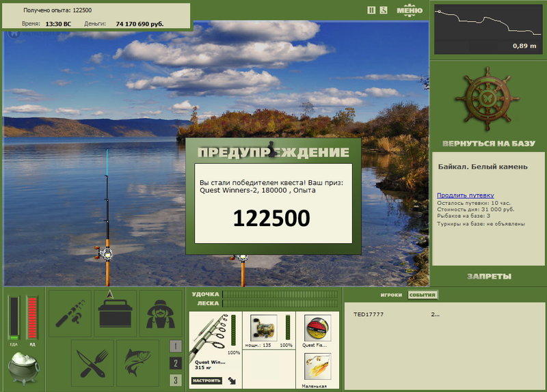Switch to the ИГРОКИ tab
The width and height of the screenshot is (547, 392).
coord(391,295)
